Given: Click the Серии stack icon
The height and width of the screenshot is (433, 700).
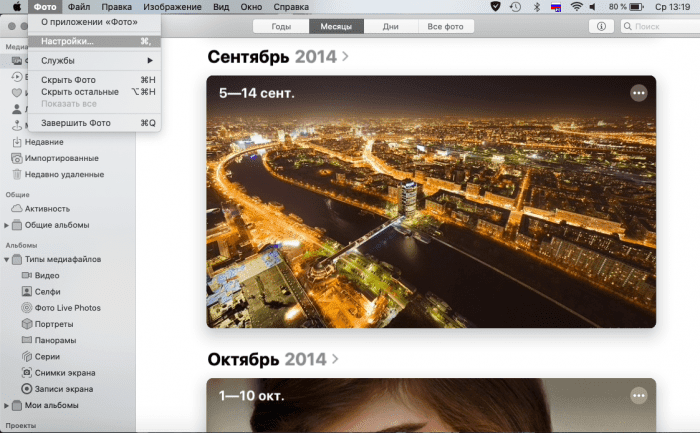Looking at the screenshot, I should pyautogui.click(x=27, y=356).
